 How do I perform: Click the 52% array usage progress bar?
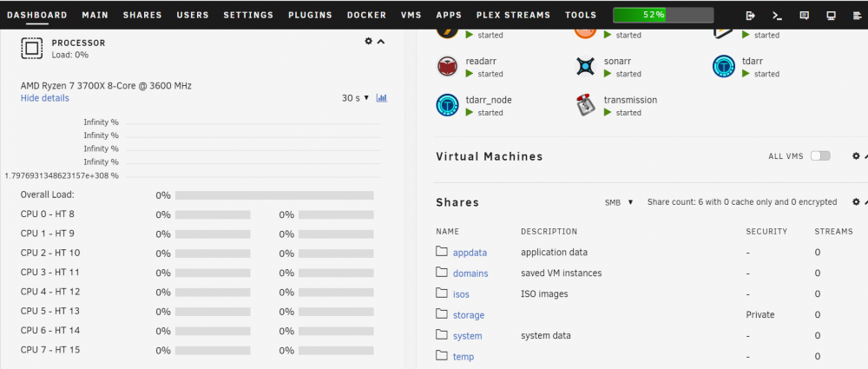coord(663,15)
